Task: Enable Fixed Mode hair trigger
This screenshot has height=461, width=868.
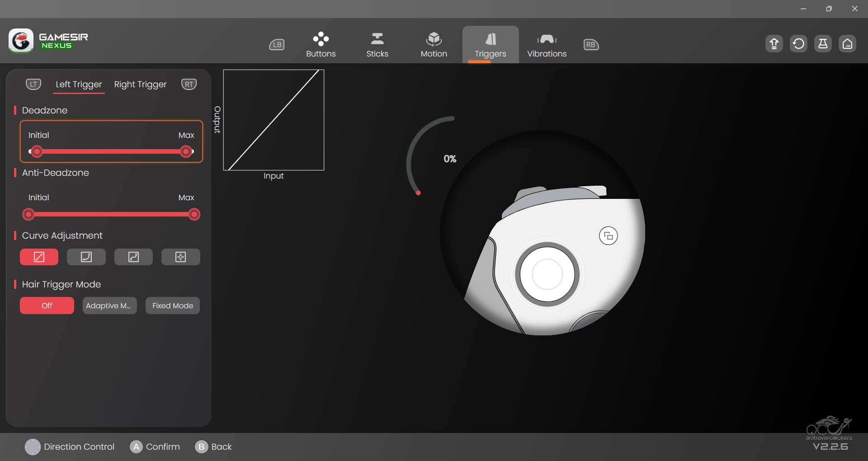Action: [172, 306]
